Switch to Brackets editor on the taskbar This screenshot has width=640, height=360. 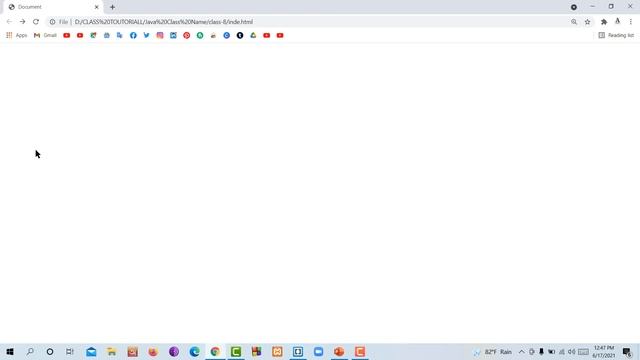(x=298, y=351)
